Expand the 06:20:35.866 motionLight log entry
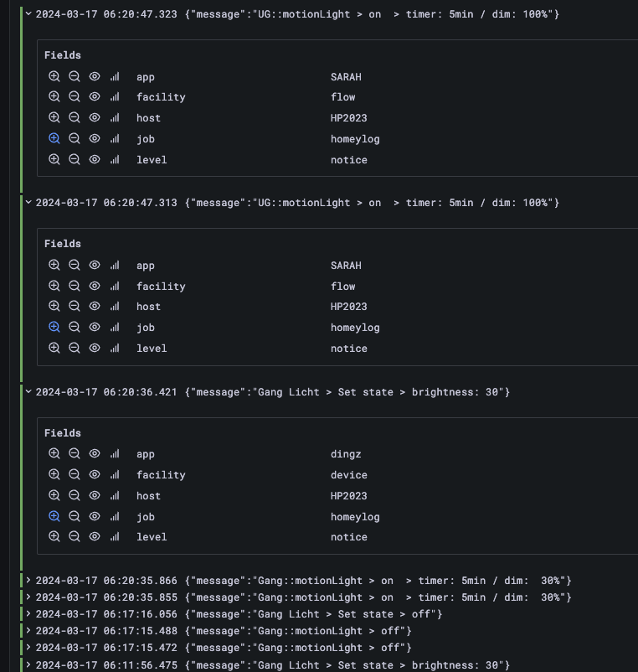Viewport: 638px width, 672px height. tap(29, 581)
